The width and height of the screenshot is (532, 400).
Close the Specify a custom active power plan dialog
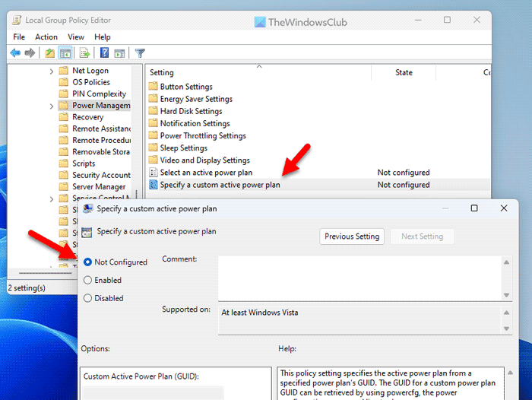(x=503, y=208)
